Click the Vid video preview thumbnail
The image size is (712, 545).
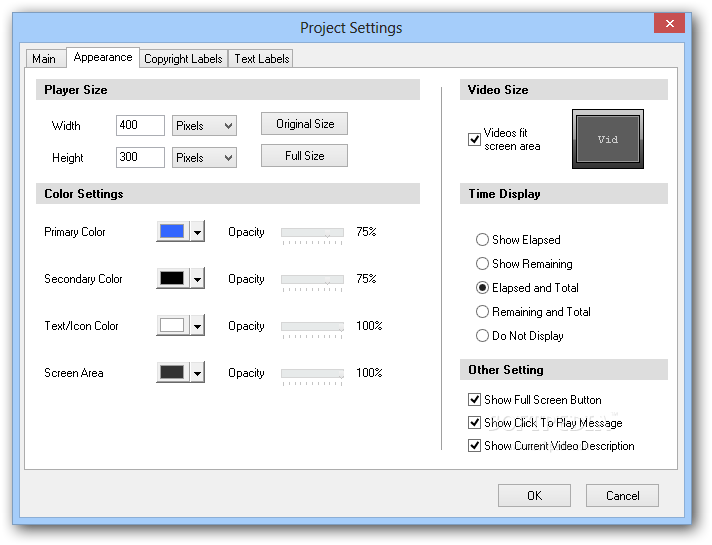point(608,139)
